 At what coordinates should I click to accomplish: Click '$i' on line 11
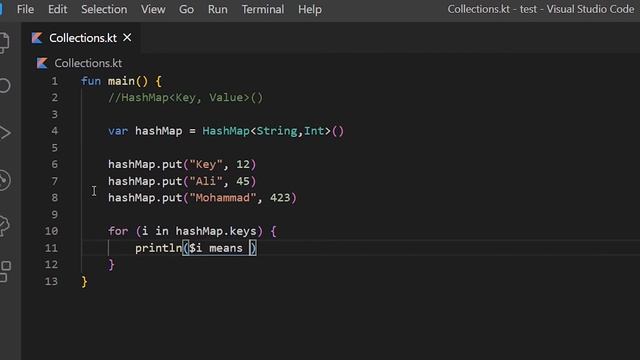(x=196, y=248)
